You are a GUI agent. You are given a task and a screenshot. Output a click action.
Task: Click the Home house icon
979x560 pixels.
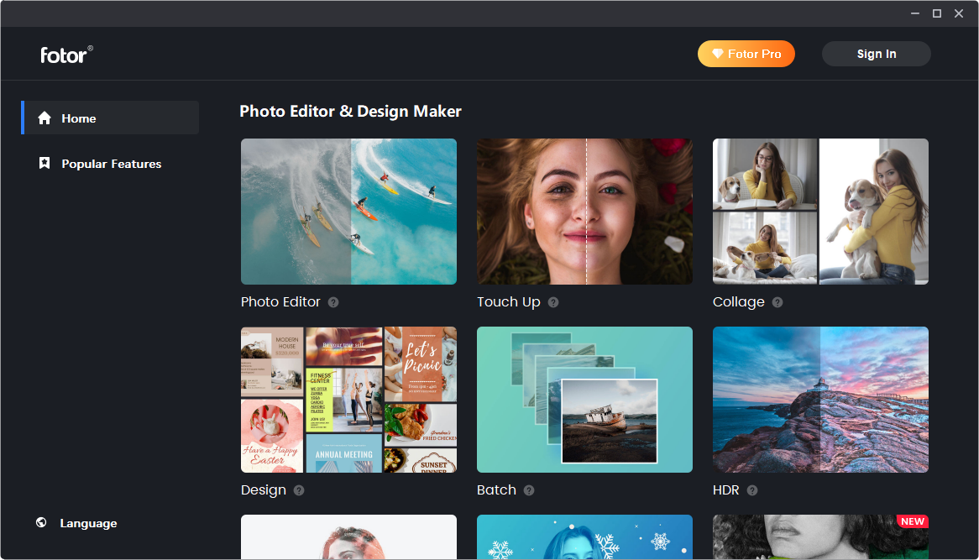[x=44, y=118]
